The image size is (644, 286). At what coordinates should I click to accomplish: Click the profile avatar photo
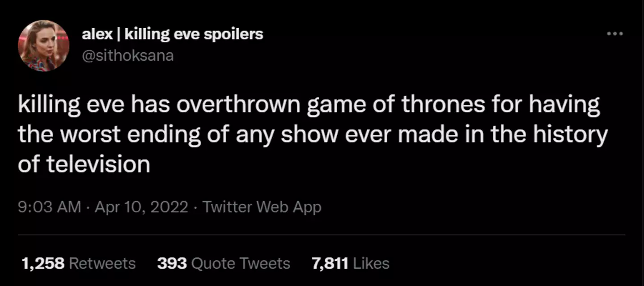[x=43, y=46]
